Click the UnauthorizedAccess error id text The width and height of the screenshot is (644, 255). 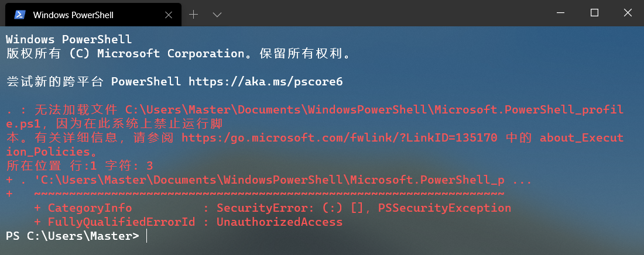[279, 222]
